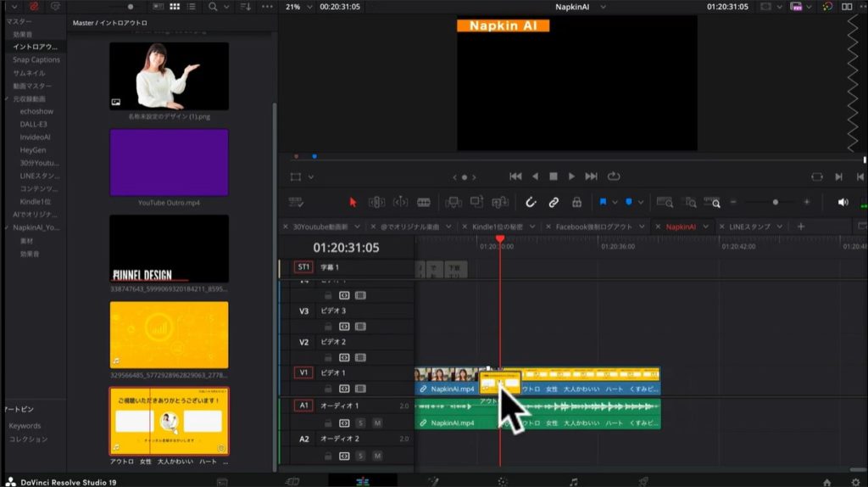868x487 pixels.
Task: Click the timeline zoom slider handle
Action: pos(774,202)
